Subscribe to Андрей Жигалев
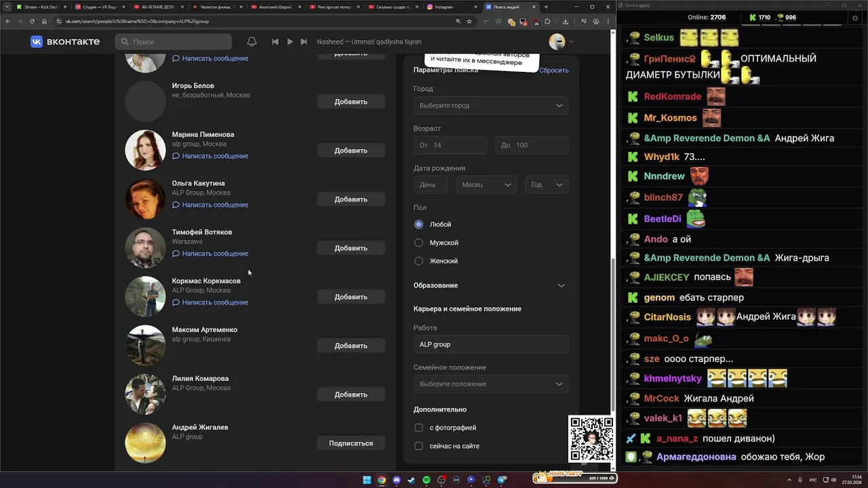The height and width of the screenshot is (488, 868). tap(351, 443)
